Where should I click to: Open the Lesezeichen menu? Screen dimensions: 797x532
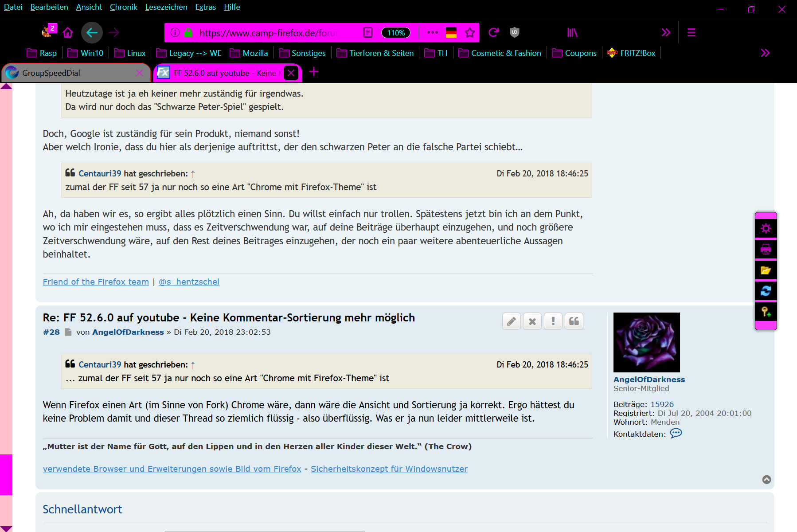166,7
